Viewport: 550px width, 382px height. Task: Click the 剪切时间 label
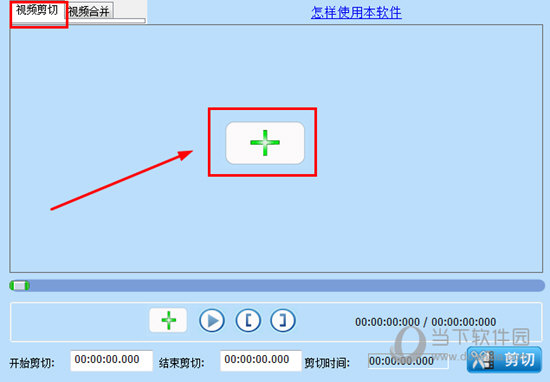[x=327, y=363]
